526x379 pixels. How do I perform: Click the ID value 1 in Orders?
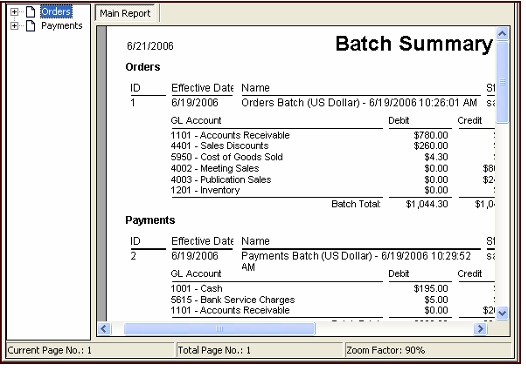point(133,103)
